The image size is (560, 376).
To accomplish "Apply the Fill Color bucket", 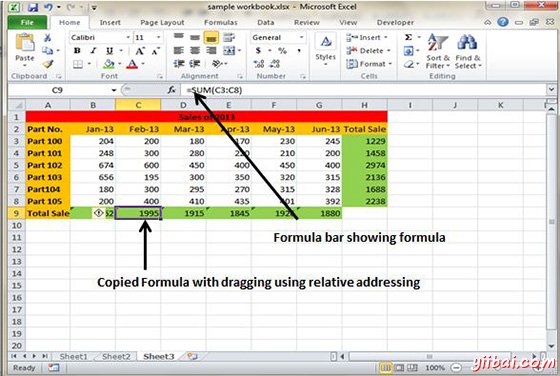I will (108, 64).
